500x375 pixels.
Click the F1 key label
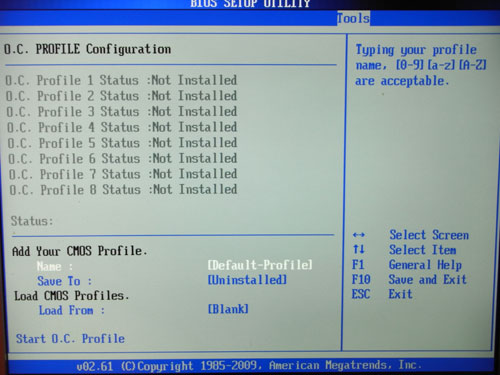pos(358,265)
